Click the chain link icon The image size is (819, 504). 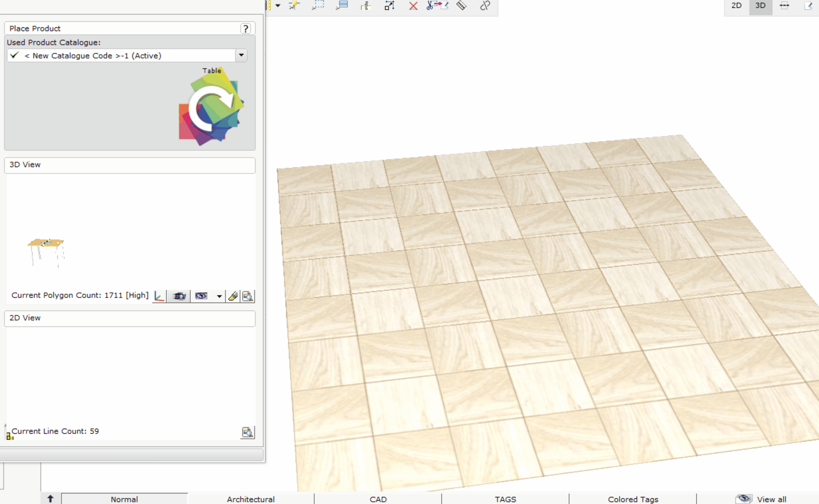pyautogui.click(x=485, y=5)
